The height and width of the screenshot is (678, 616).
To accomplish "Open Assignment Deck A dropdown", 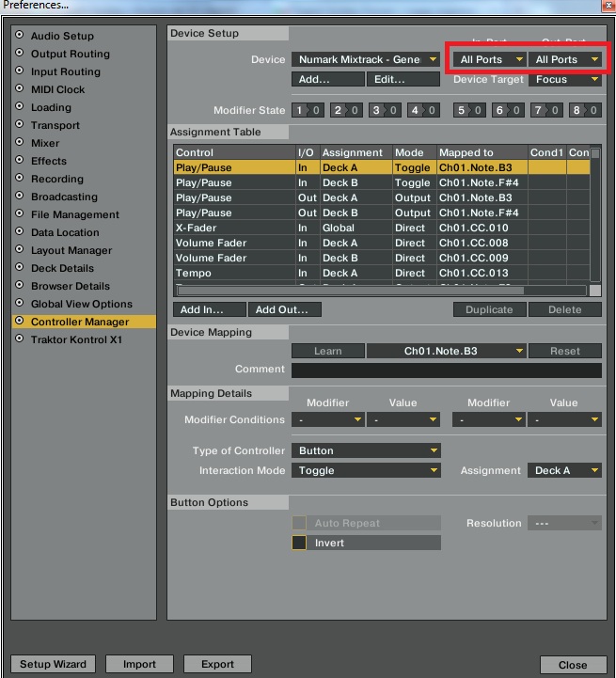I will 564,470.
